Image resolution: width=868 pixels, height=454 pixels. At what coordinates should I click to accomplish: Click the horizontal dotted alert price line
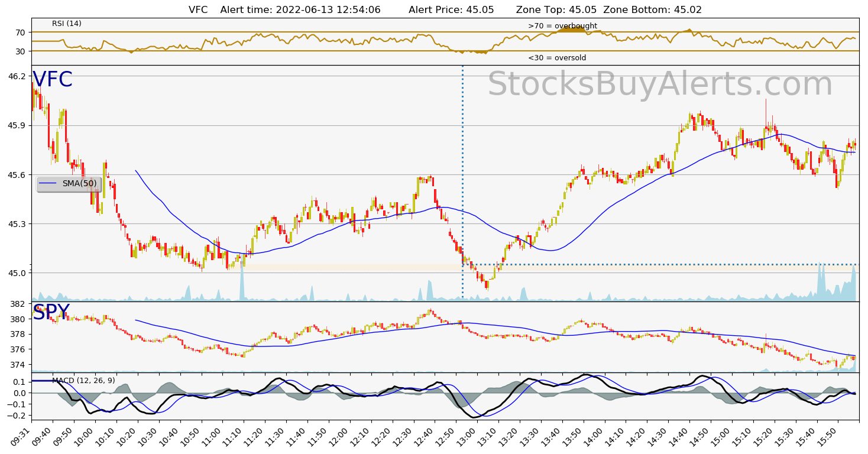661,264
